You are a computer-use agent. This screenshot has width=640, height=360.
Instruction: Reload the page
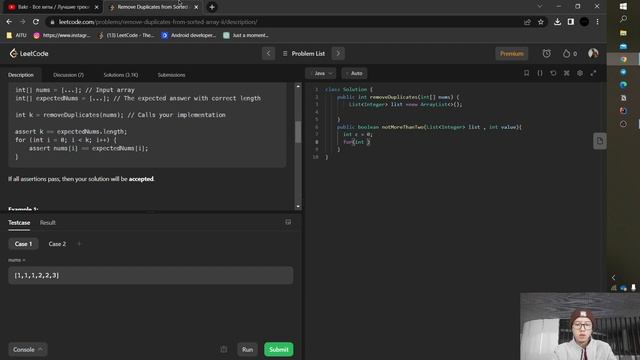pos(36,22)
